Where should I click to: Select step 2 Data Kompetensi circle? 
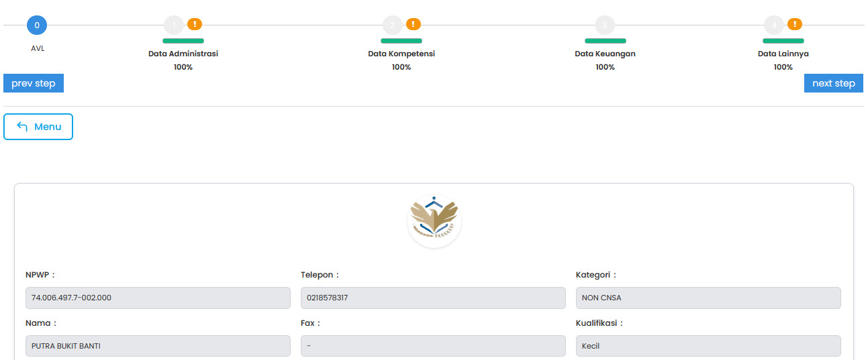392,25
